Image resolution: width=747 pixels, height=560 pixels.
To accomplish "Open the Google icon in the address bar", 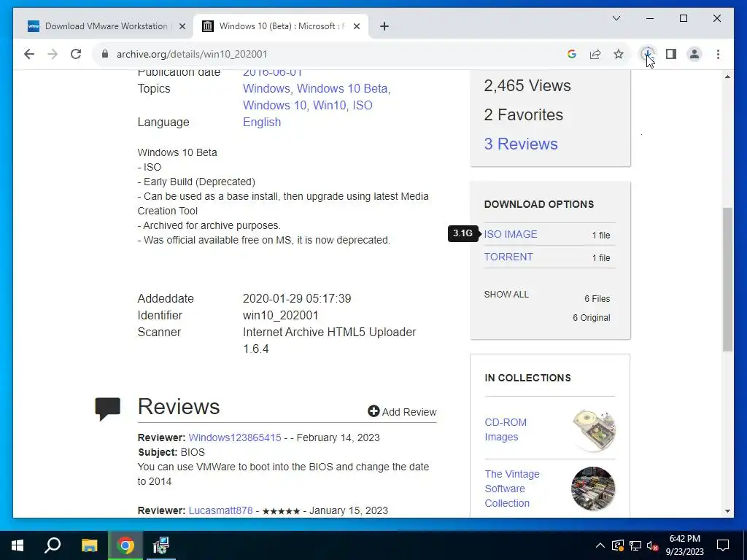I will pyautogui.click(x=572, y=54).
